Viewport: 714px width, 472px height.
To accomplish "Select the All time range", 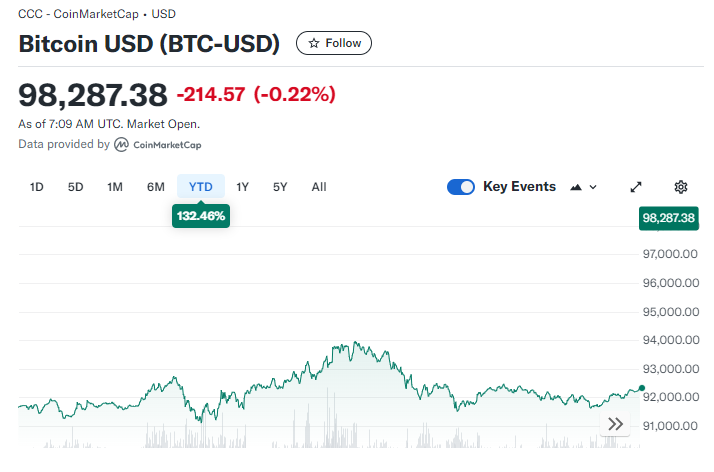I will pos(319,187).
